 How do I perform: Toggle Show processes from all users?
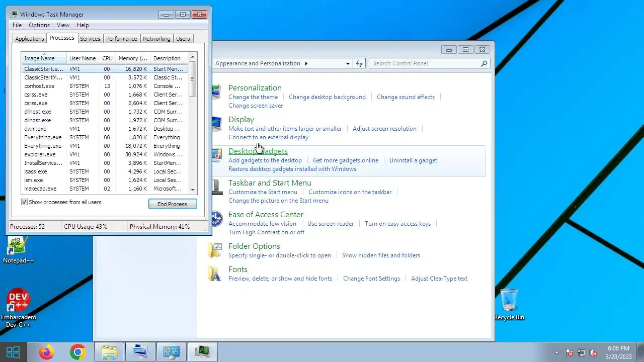pos(24,202)
